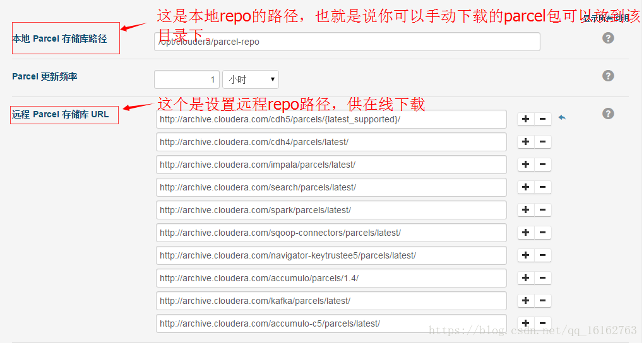Reset remote Parcel URL list to default
Viewport: 644px width, 343px height.
pyautogui.click(x=562, y=118)
